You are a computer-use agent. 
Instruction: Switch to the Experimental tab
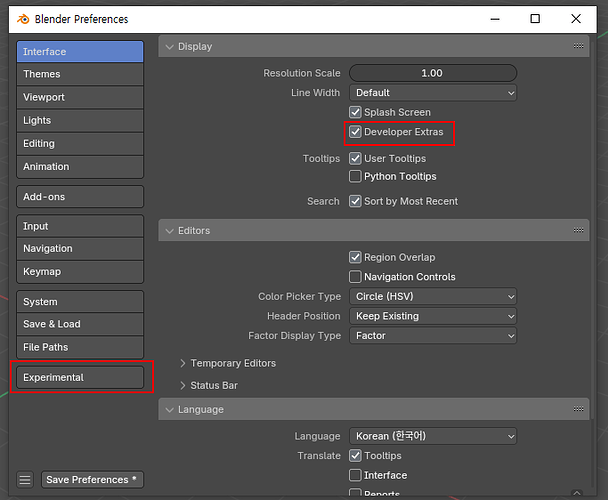tap(80, 377)
